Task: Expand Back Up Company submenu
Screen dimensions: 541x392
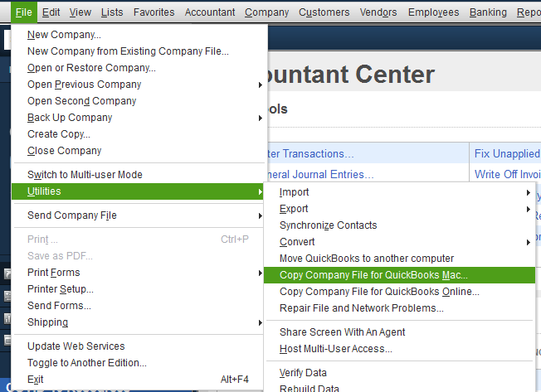Action: (138, 117)
